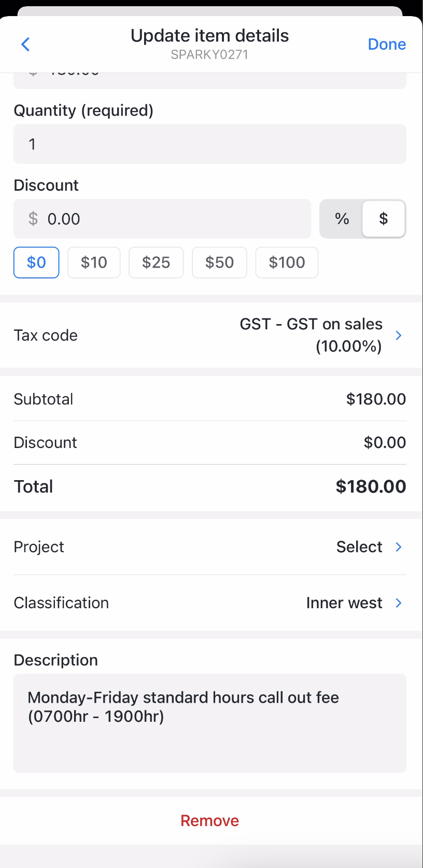Edit the Quantity field
The image size is (423, 868).
click(209, 144)
